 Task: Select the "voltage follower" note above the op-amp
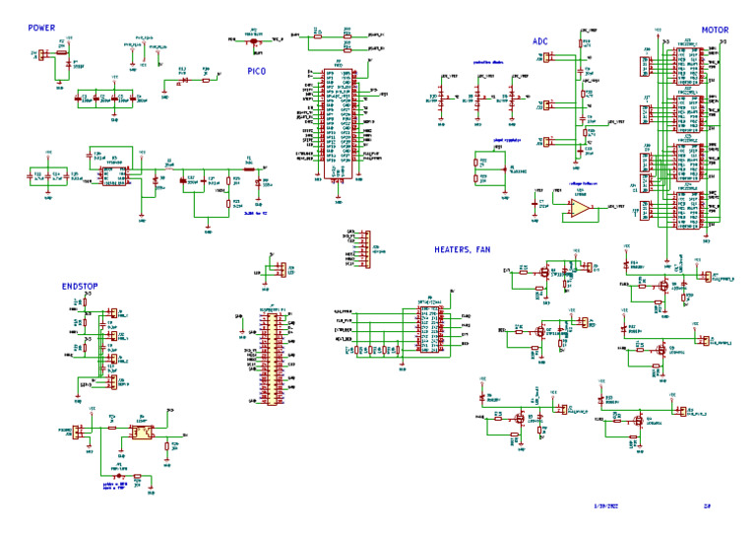583,184
